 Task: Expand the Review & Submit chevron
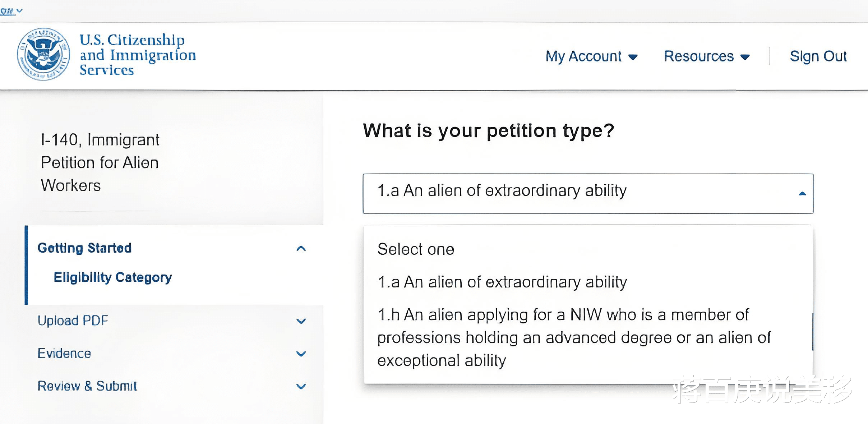point(301,386)
